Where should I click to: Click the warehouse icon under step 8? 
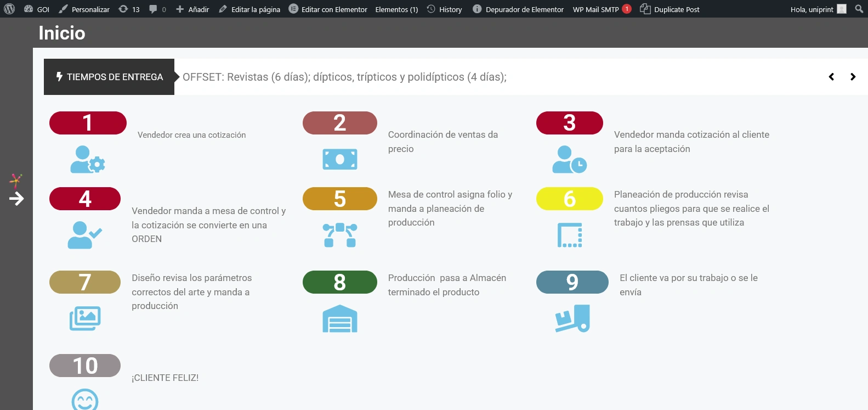[339, 318]
